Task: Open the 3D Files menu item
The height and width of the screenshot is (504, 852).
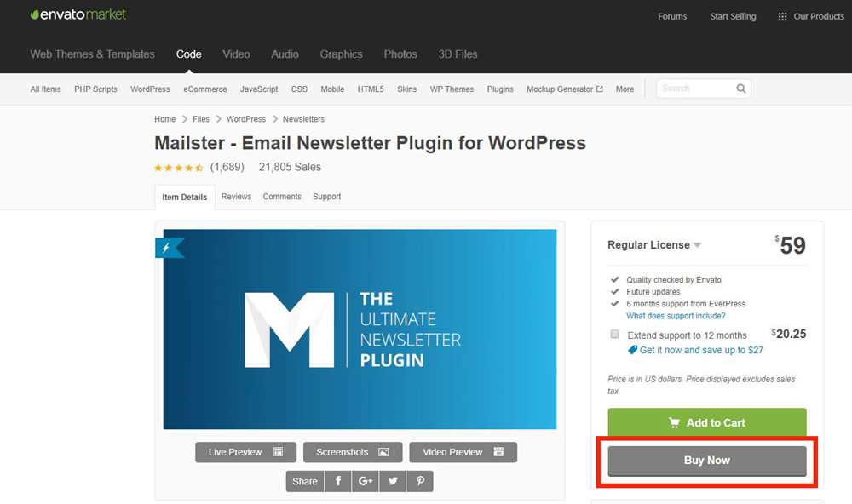Action: [458, 54]
